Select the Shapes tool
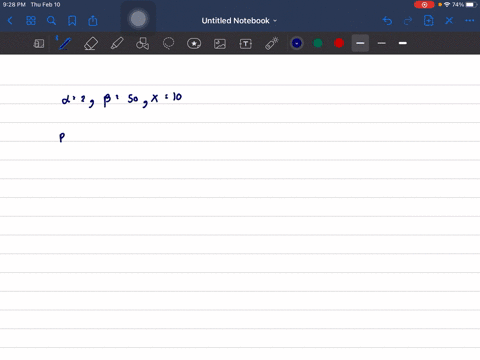Image resolution: width=480 pixels, height=360 pixels. 142,43
